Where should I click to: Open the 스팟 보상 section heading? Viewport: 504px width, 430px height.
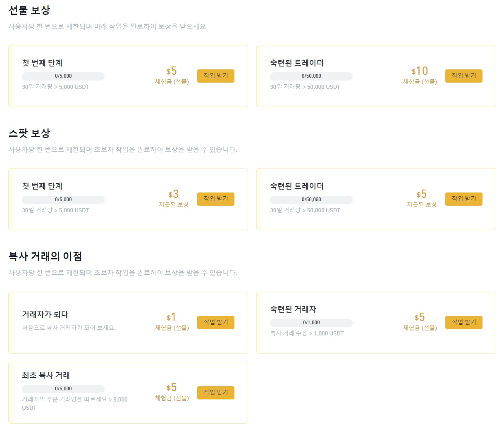29,133
